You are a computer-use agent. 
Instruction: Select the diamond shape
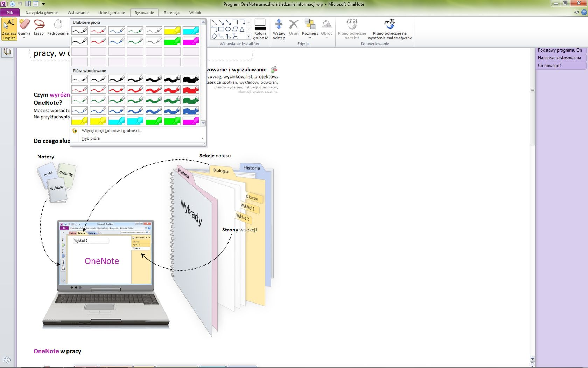click(x=214, y=36)
